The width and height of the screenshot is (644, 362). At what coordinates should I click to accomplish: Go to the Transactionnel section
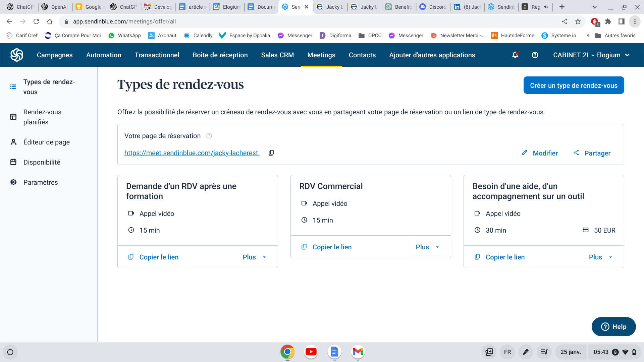tap(157, 55)
